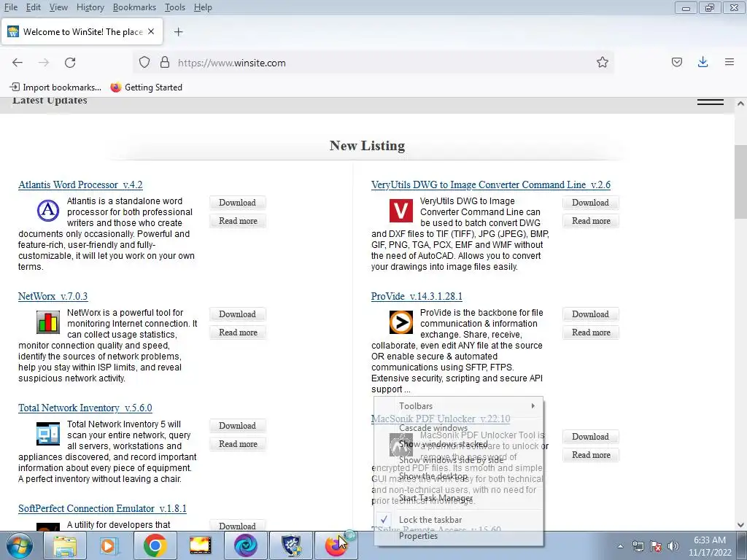Viewport: 747px width, 560px height.
Task: Open the File menu
Action: tap(10, 7)
